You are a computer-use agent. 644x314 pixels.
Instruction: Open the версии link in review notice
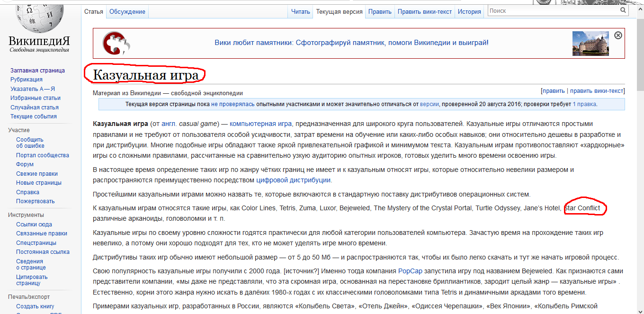[x=429, y=104]
